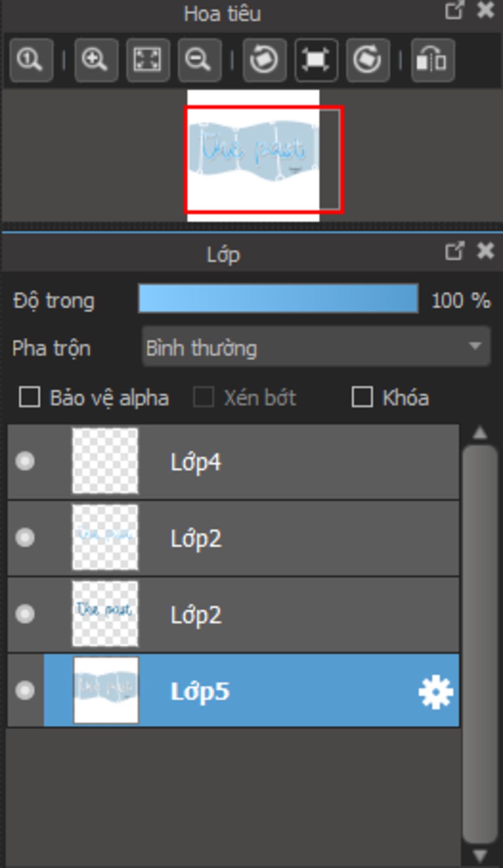Adjust the Độ trong opacity slider
Screen dimensions: 503x868
tap(278, 299)
